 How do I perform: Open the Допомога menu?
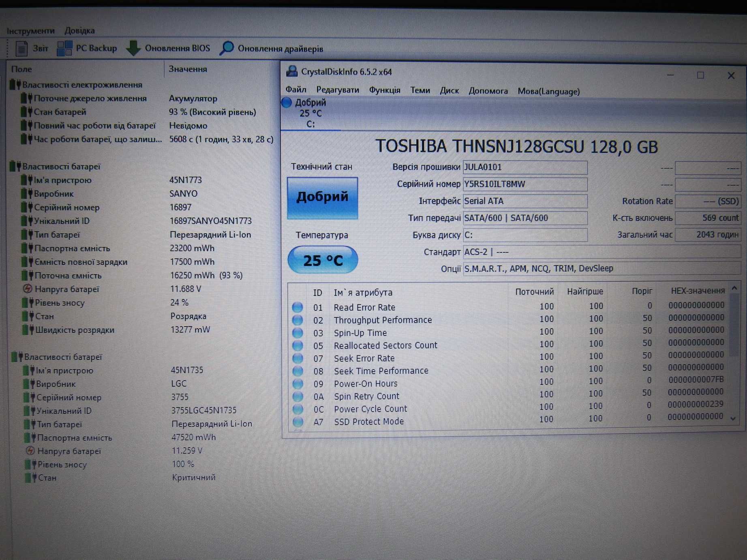(x=488, y=91)
